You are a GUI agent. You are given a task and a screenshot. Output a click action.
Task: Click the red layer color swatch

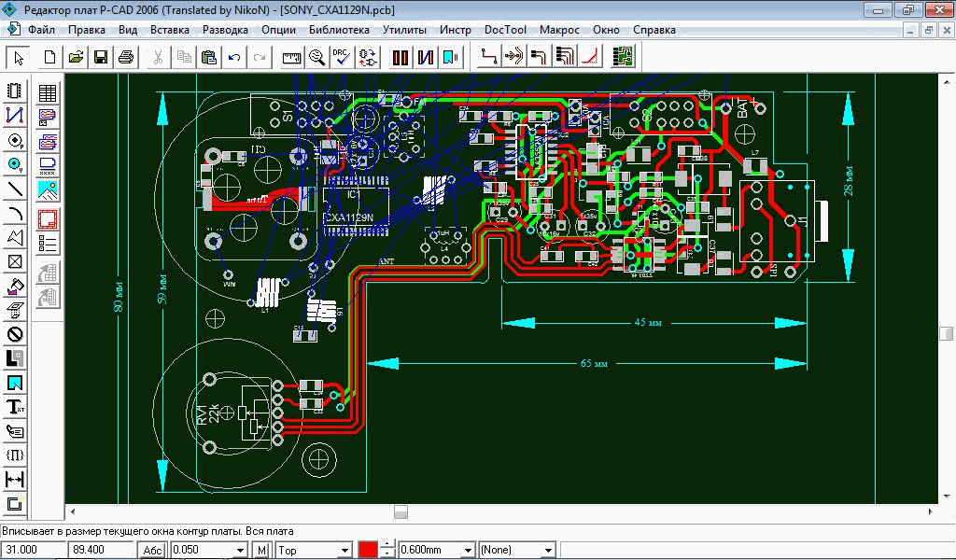368,550
